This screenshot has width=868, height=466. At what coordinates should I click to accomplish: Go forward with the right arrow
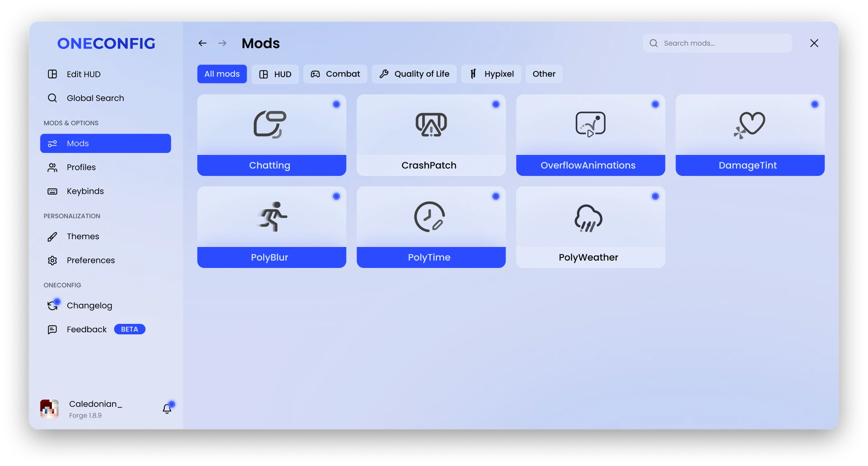(222, 43)
